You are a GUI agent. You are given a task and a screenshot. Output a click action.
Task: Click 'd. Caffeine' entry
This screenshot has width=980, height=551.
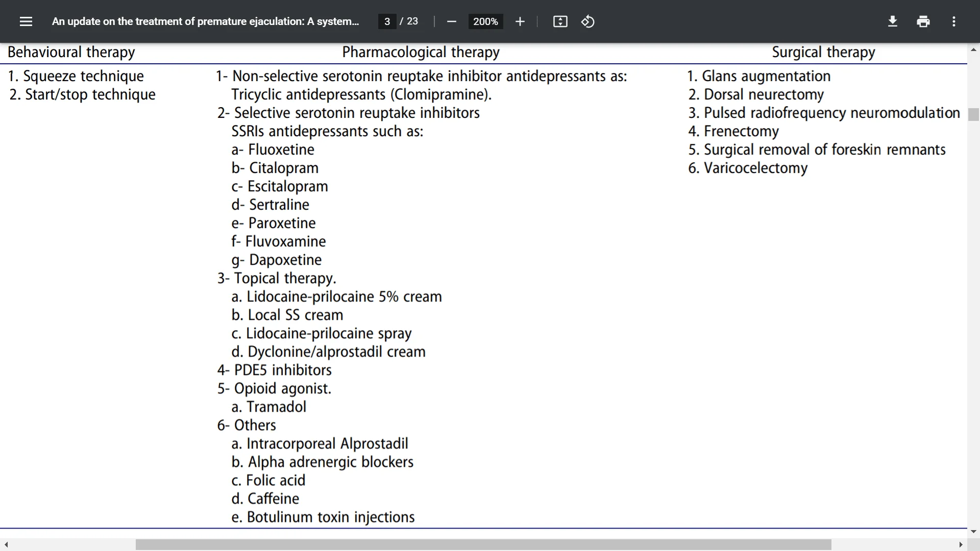[265, 498]
